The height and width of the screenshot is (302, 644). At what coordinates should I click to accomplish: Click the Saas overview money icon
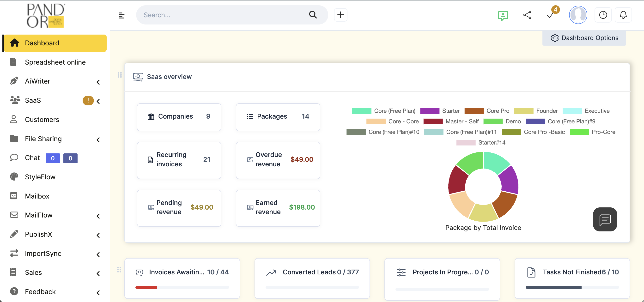point(138,77)
